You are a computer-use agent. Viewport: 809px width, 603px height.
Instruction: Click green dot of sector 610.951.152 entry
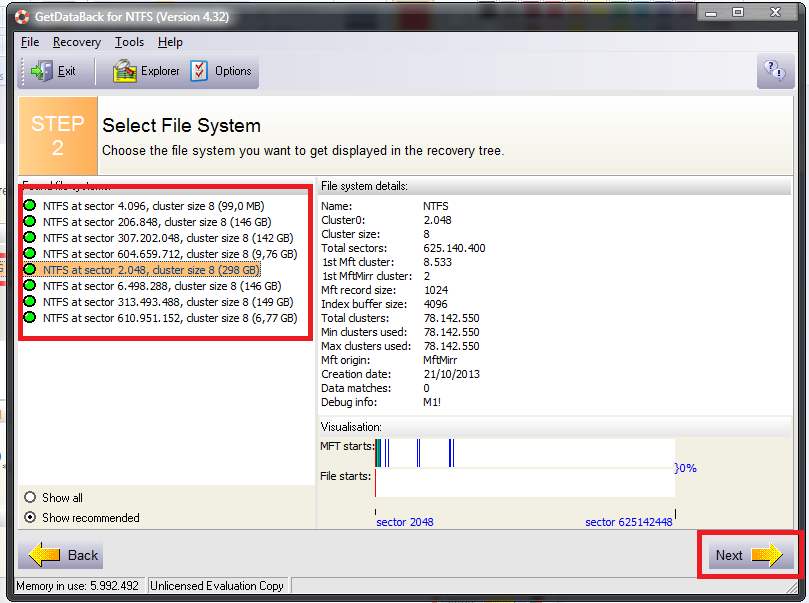(30, 317)
